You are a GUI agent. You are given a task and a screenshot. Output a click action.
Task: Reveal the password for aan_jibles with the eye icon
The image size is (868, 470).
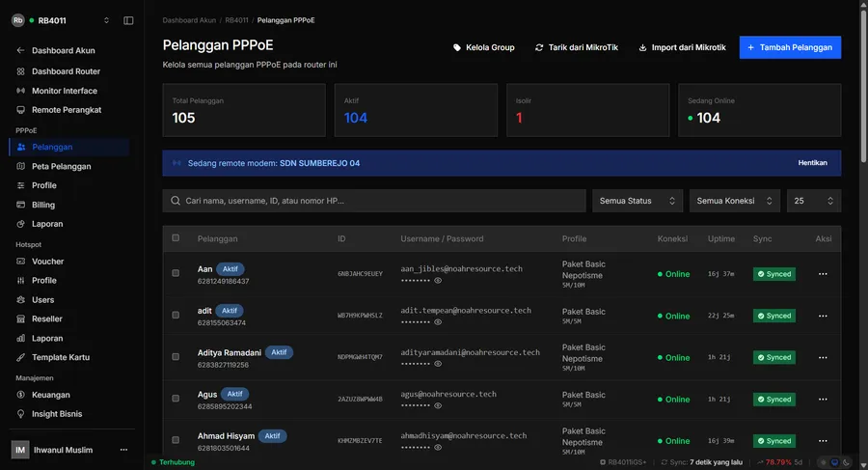click(x=438, y=281)
